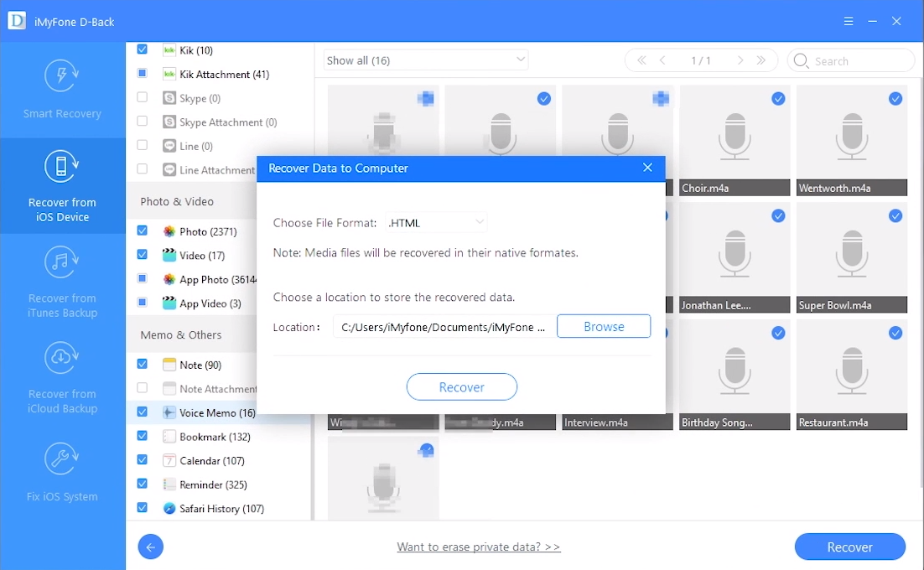
Task: Click the Calendar icon
Action: pyautogui.click(x=169, y=460)
